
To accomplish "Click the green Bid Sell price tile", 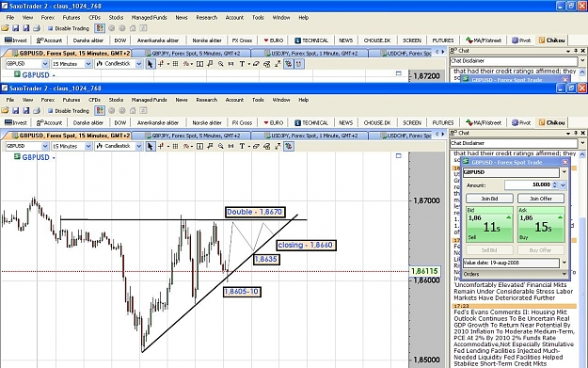I will pos(489,224).
